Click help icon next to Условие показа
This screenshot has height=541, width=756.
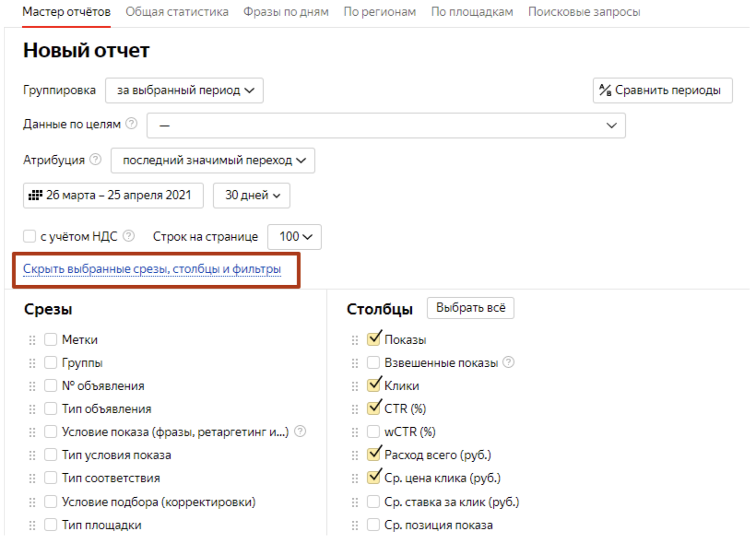(300, 431)
